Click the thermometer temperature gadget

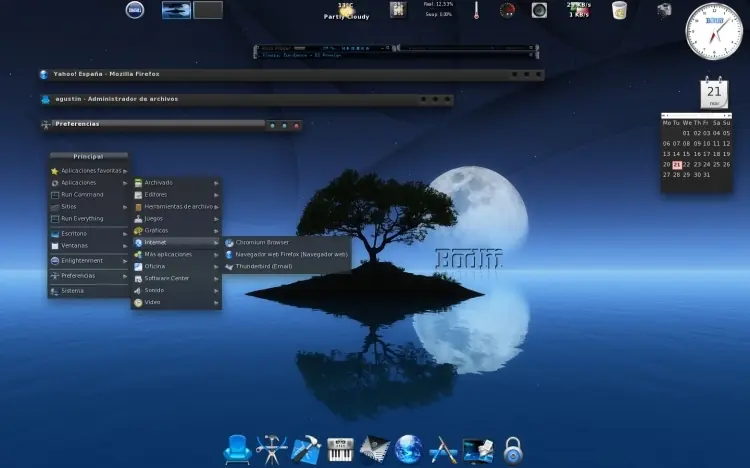pos(476,10)
